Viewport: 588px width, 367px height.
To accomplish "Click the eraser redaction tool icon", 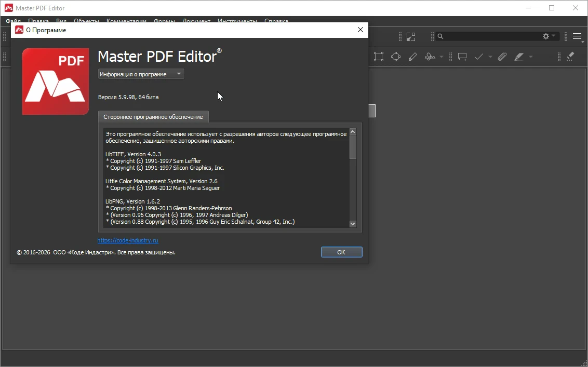I will [570, 57].
